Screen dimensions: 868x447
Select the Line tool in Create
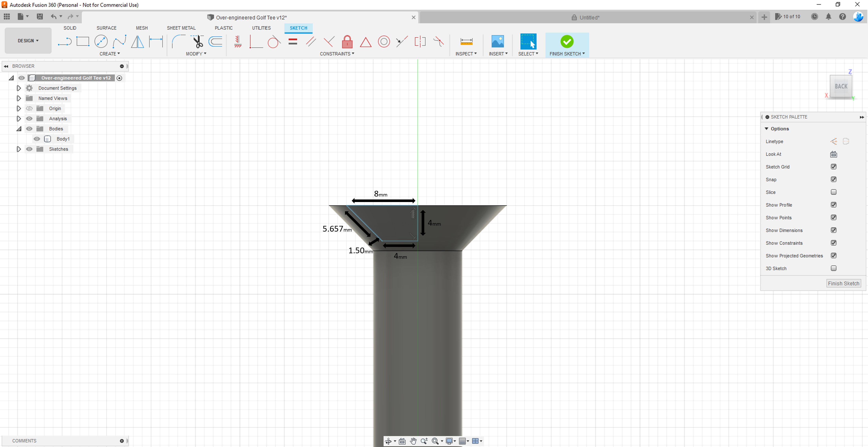(x=64, y=42)
